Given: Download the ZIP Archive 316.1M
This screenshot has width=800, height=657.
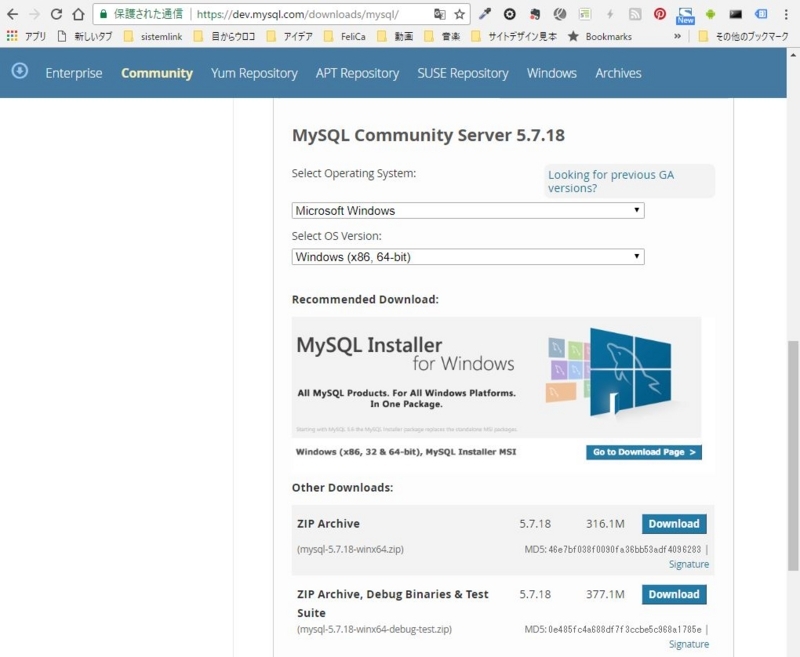Looking at the screenshot, I should [674, 524].
